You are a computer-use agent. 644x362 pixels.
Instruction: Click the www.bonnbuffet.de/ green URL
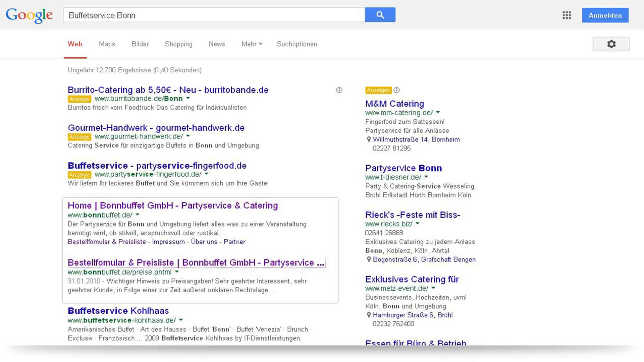(x=100, y=215)
